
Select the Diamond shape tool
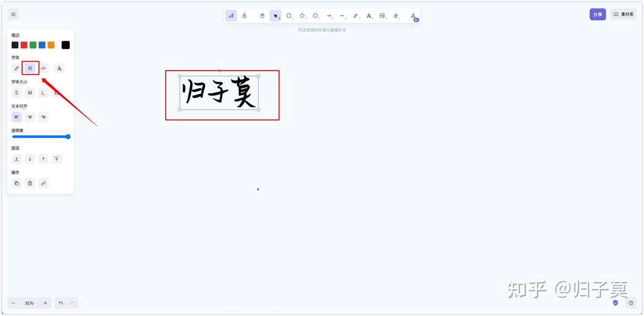pyautogui.click(x=302, y=16)
